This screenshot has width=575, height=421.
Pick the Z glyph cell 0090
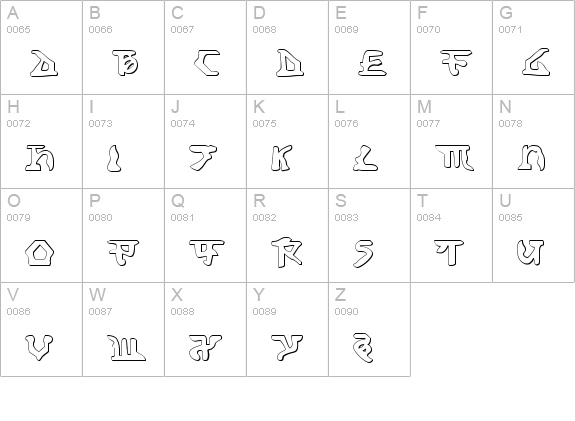(370, 329)
